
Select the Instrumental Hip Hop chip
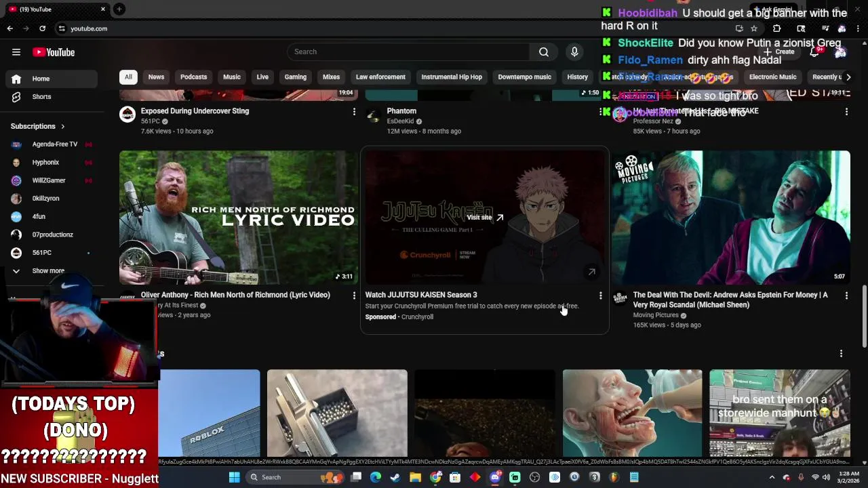[452, 77]
